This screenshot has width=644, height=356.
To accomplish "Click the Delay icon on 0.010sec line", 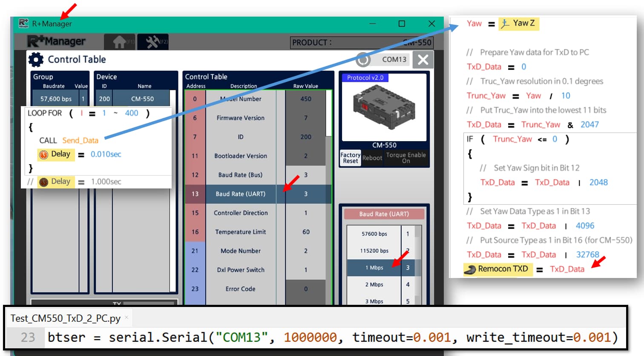I will [43, 154].
